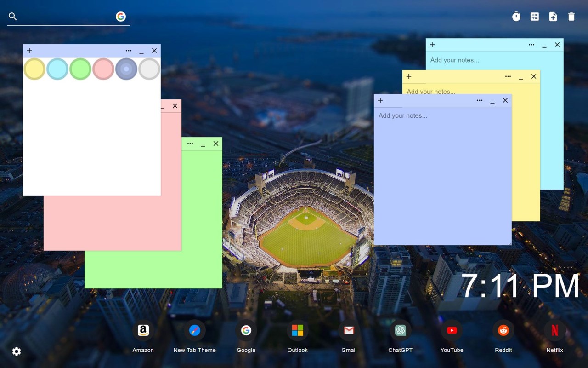Click inside the green sticky note body
The image size is (588, 368).
coord(202,219)
